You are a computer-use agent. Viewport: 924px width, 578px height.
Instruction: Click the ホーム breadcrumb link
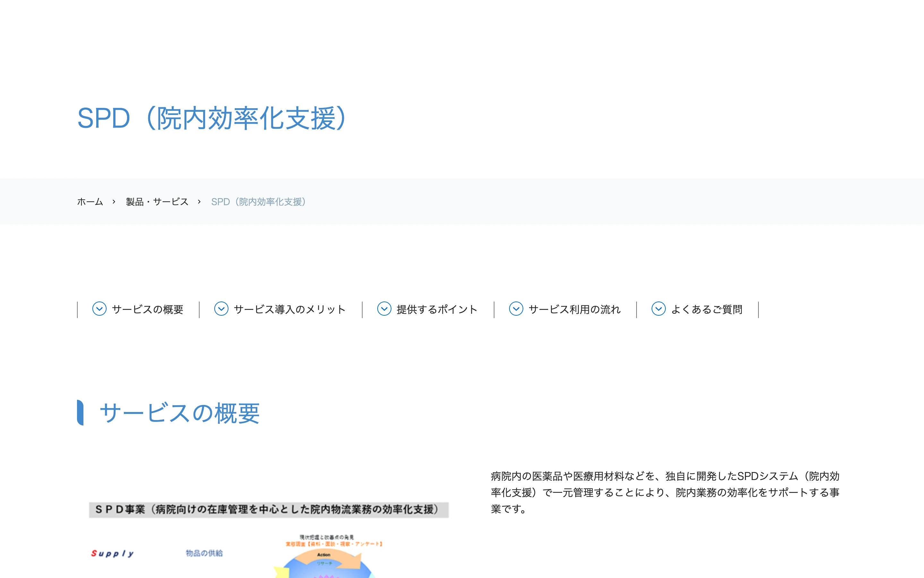point(90,201)
